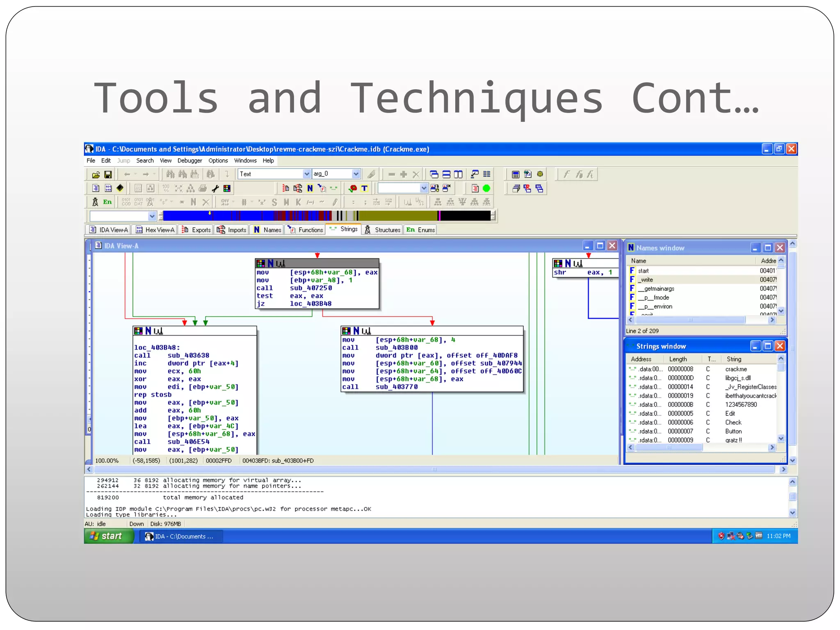The image size is (840, 630).
Task: Click 'rep stosb' instruction in graph
Action: coord(153,395)
